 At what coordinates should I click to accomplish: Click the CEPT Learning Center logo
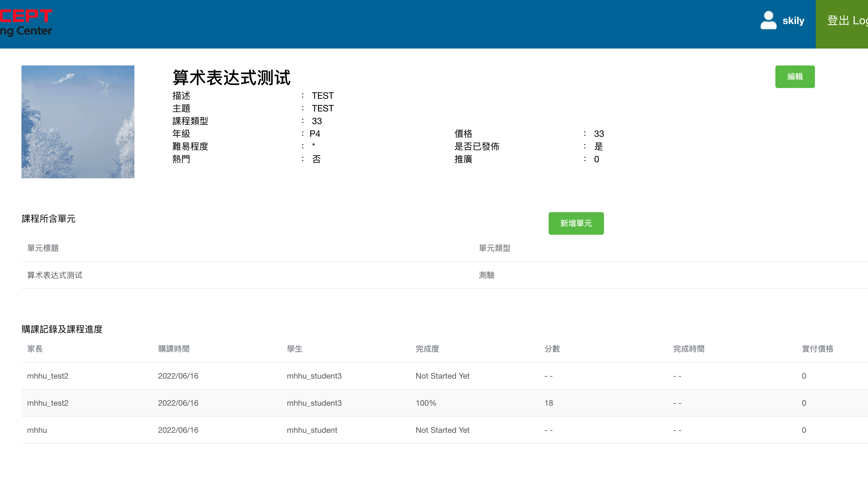[x=26, y=23]
